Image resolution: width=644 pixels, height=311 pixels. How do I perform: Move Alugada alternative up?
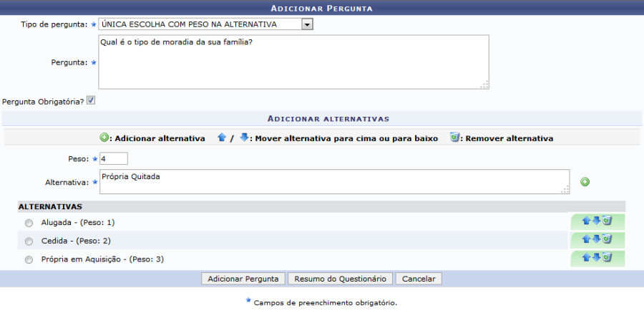point(586,221)
